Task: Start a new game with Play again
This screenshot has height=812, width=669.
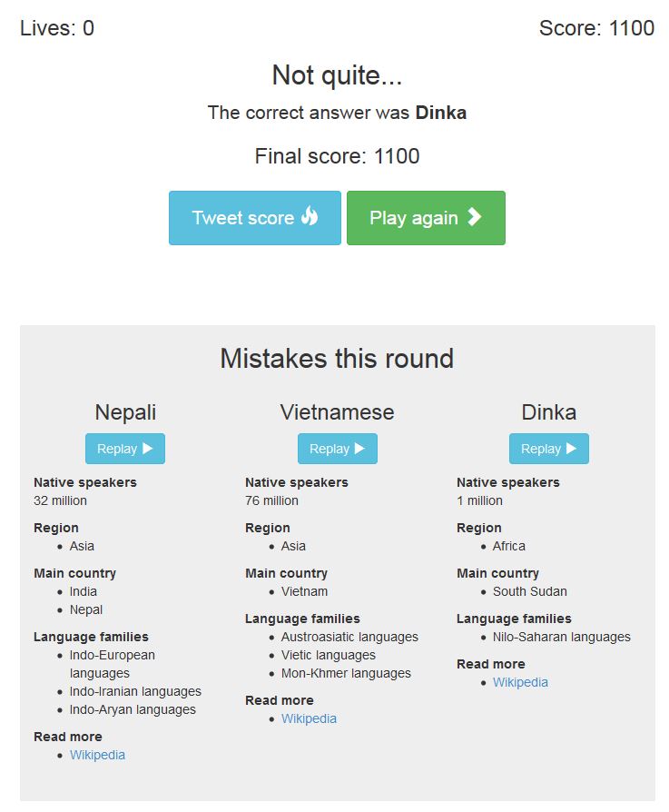Action: click(x=425, y=218)
